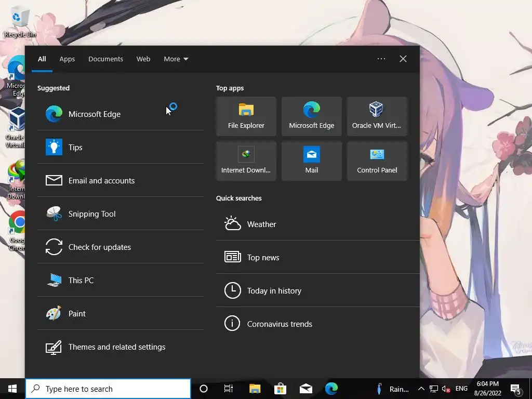Open This PC from Suggested
532x399 pixels.
(120, 280)
